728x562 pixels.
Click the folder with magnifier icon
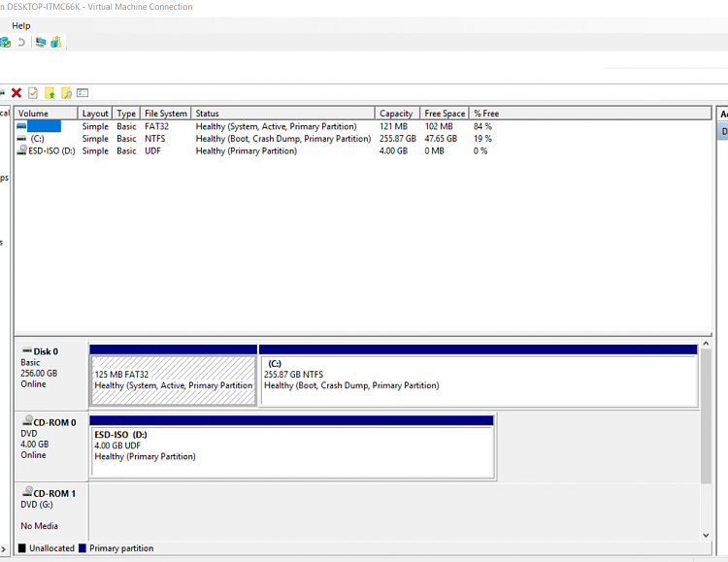click(x=66, y=93)
